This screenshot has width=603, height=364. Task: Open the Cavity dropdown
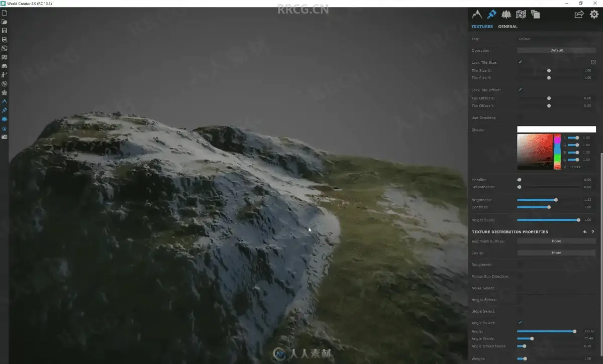[x=556, y=253]
